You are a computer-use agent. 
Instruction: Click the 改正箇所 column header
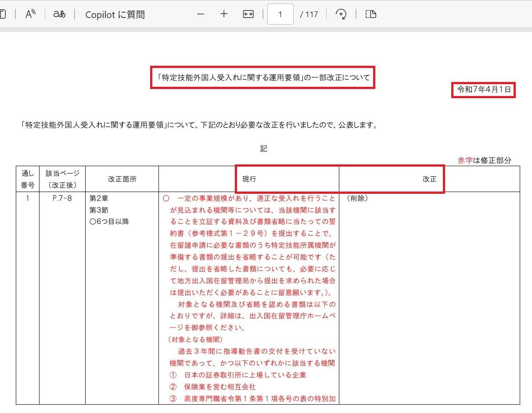[x=122, y=179]
